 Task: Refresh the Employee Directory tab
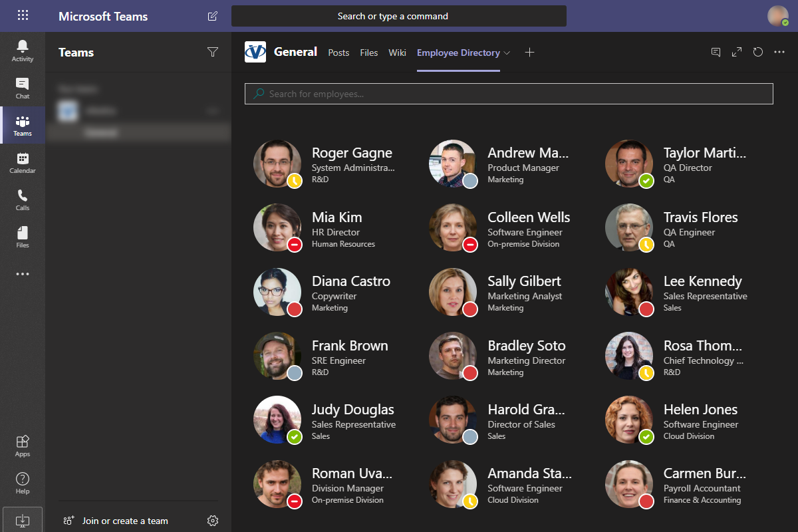[x=757, y=52]
